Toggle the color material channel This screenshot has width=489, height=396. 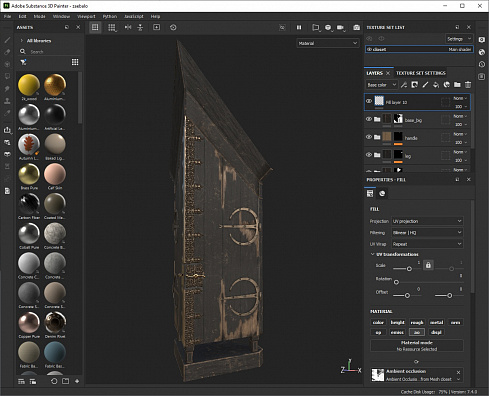pos(378,322)
